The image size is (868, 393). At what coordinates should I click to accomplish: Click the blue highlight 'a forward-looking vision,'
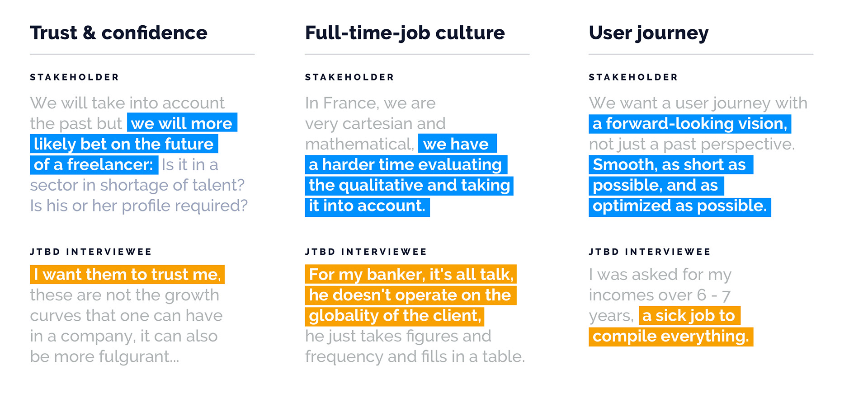690,123
